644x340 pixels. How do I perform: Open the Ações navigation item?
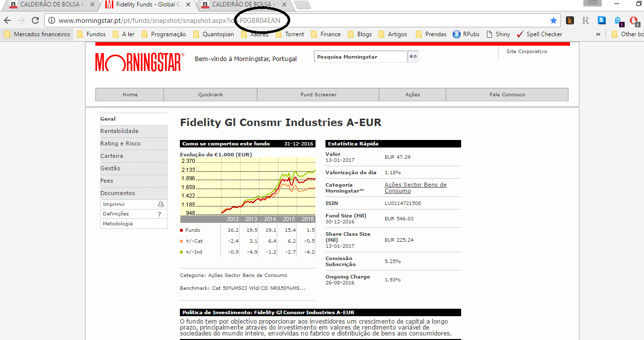pos(412,94)
